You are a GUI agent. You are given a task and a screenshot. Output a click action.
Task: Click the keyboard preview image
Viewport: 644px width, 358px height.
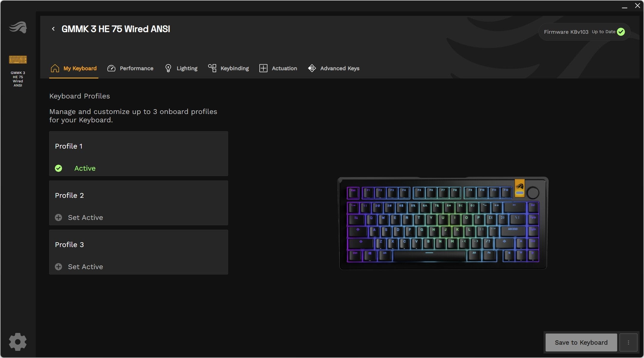(x=443, y=223)
